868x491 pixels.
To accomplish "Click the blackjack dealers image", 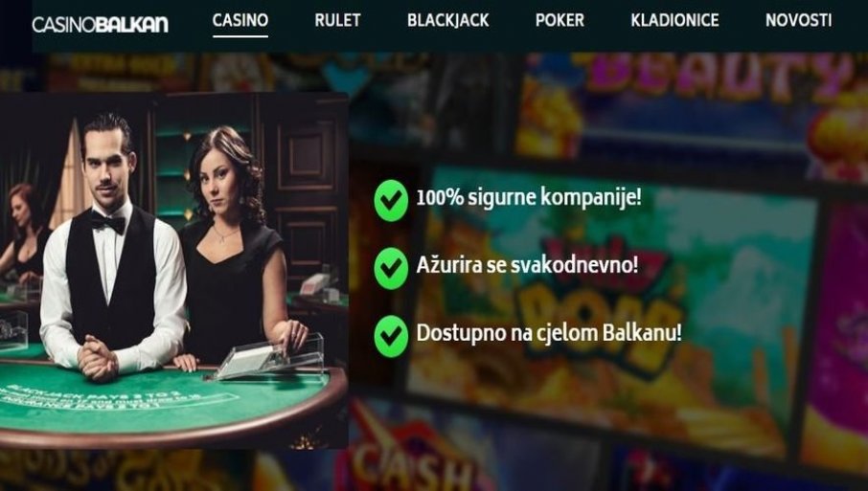I will pyautogui.click(x=173, y=271).
